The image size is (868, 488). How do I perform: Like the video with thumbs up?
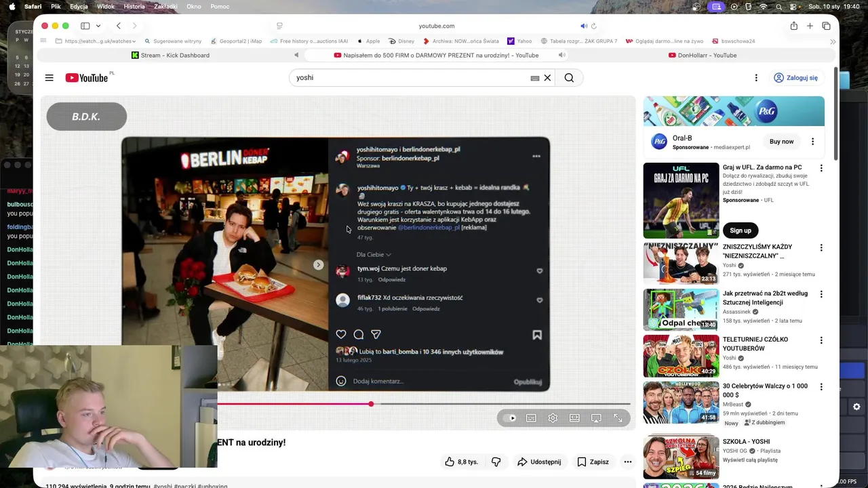461,462
